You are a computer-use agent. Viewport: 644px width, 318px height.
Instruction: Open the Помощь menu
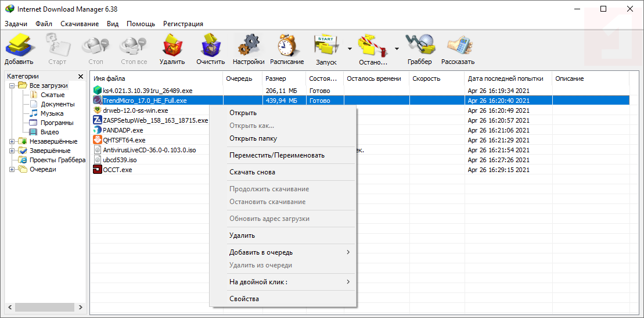point(141,23)
